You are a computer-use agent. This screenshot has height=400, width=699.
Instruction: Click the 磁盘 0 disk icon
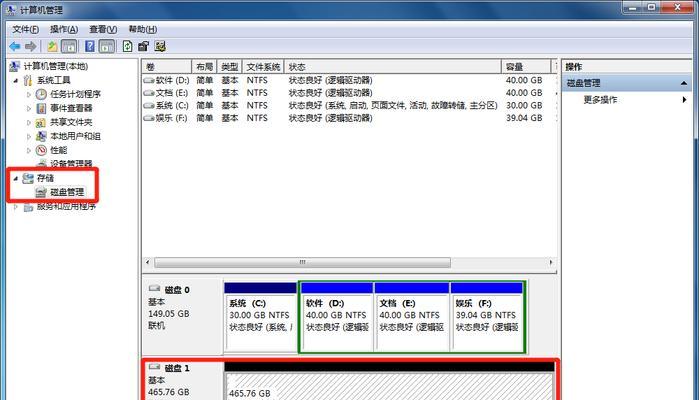click(154, 289)
